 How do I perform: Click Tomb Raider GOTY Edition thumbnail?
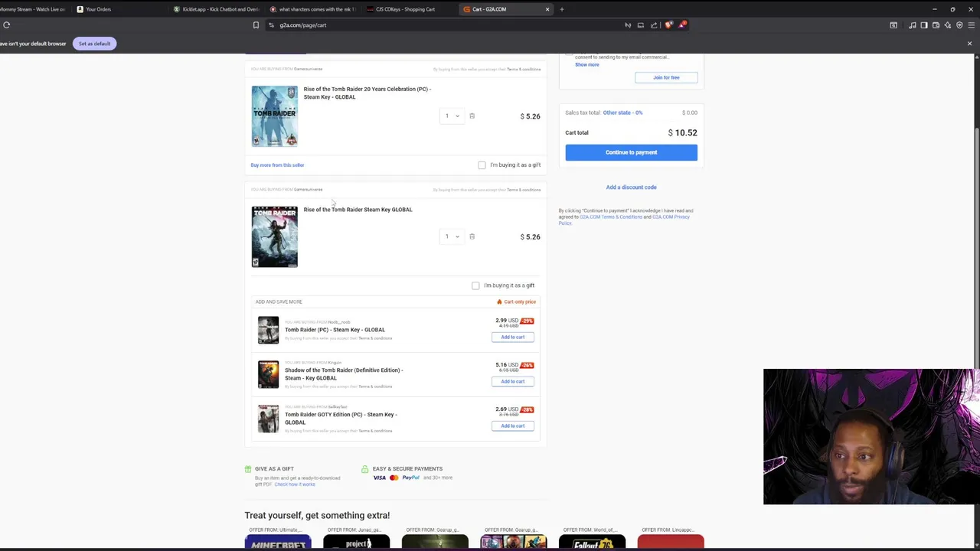[268, 419]
